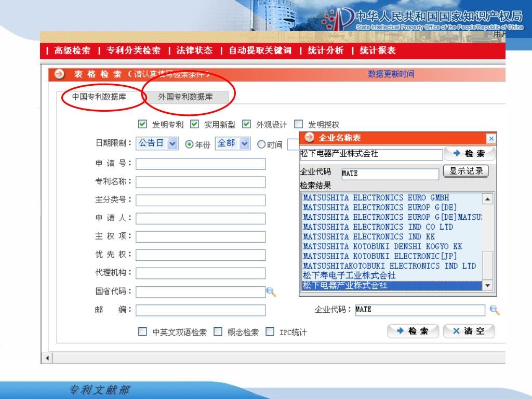Click the 代理机构 input field
This screenshot has width=532, height=399.
(201, 273)
